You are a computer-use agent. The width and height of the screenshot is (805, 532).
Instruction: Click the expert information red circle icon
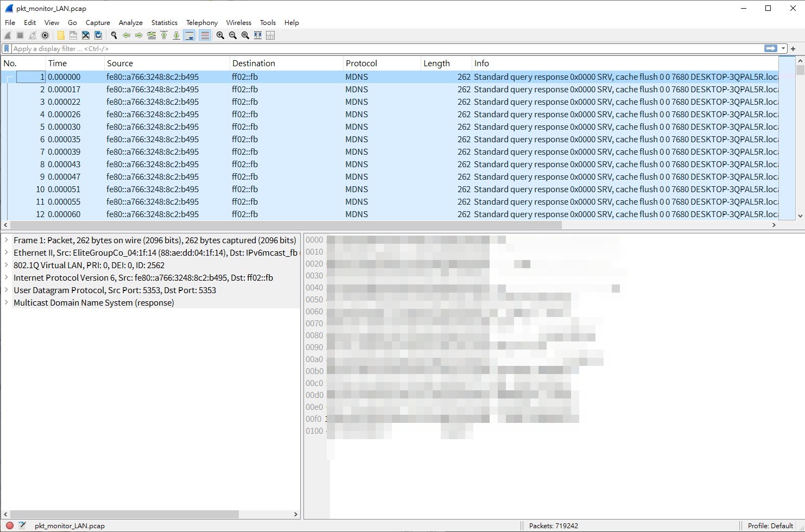click(10, 525)
